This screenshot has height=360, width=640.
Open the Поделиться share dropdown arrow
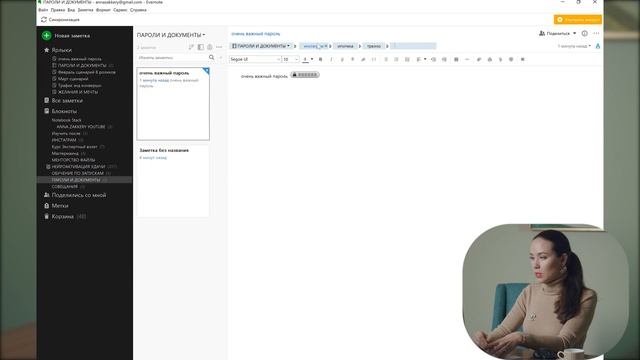click(574, 33)
